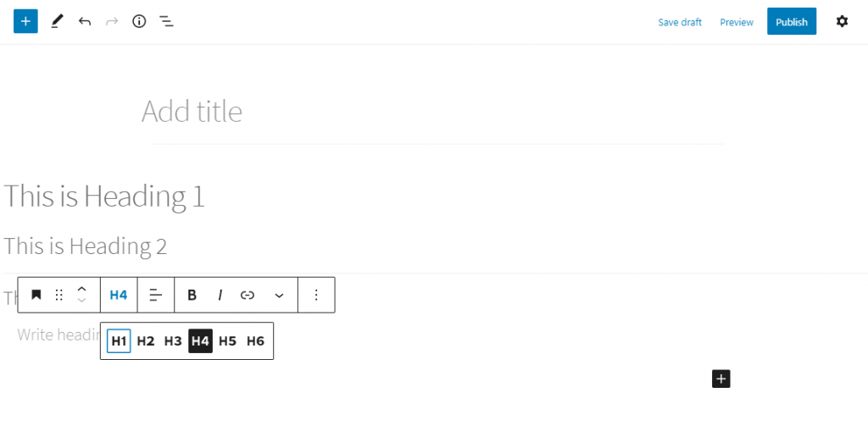Expand the more rich text controls chevron
Viewport: 868px width, 437px height.
[279, 295]
